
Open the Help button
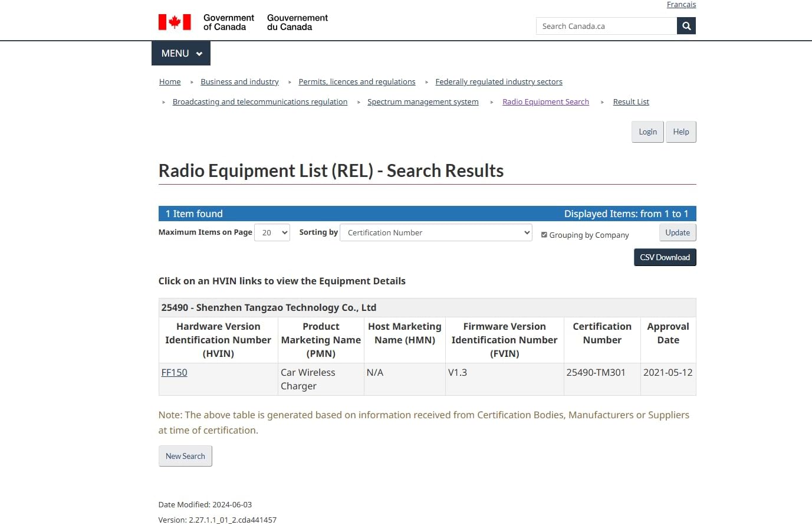(x=681, y=132)
